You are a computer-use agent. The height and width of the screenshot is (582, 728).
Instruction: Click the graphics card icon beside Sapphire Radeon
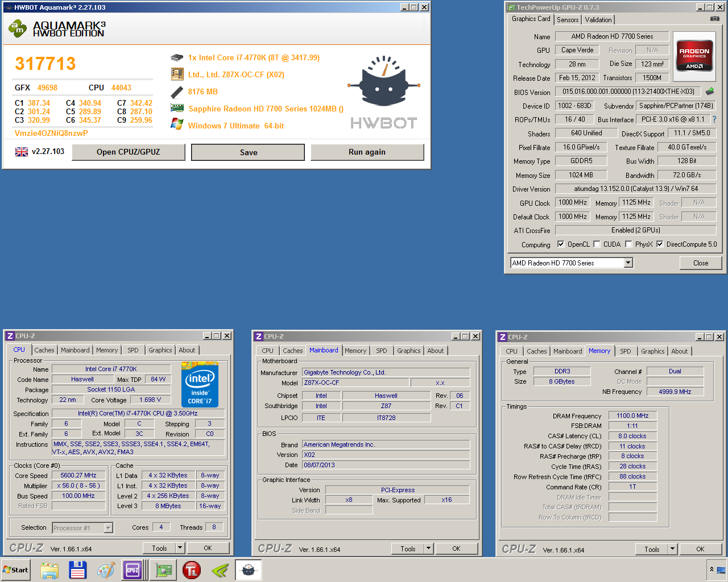[x=177, y=108]
